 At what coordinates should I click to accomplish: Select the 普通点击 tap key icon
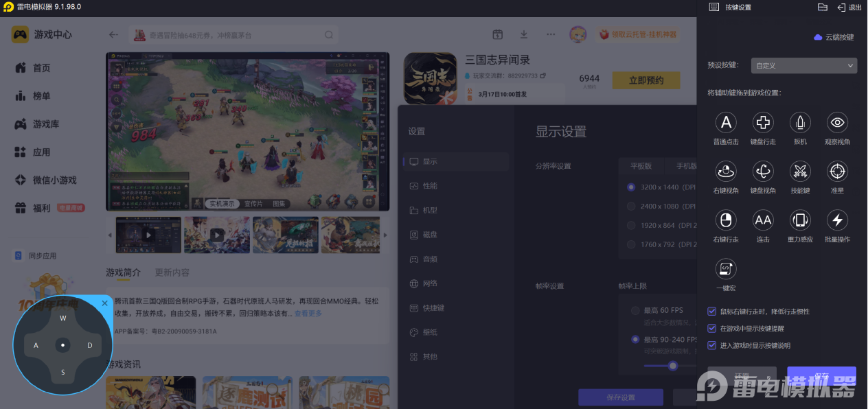[726, 123]
